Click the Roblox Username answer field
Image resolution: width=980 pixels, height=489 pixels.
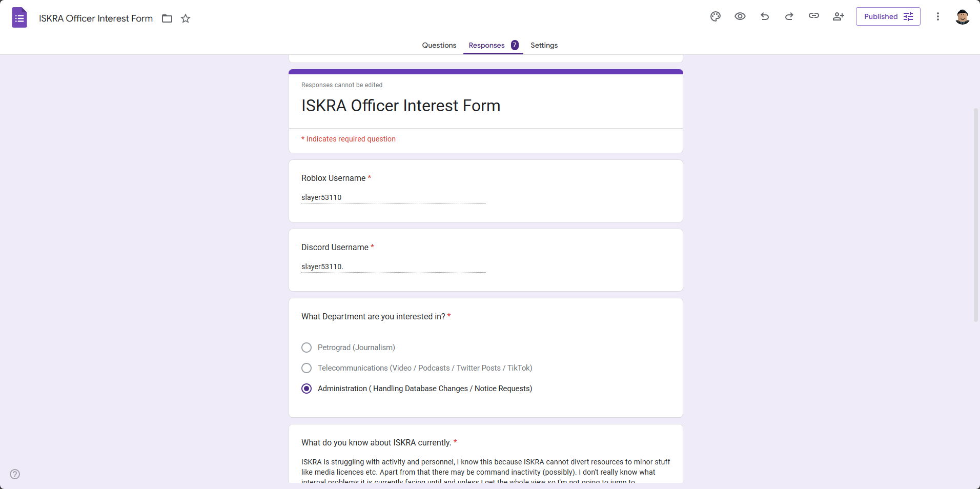point(394,197)
